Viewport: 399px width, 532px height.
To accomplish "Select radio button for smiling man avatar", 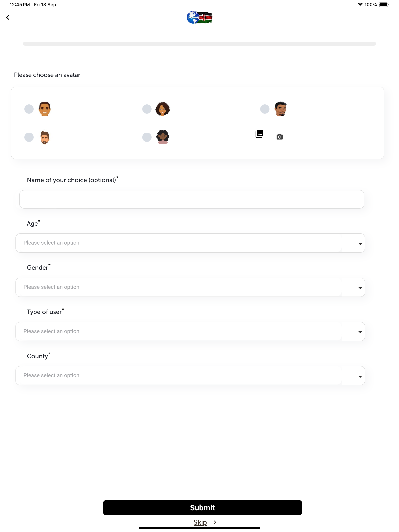I will [x=29, y=109].
